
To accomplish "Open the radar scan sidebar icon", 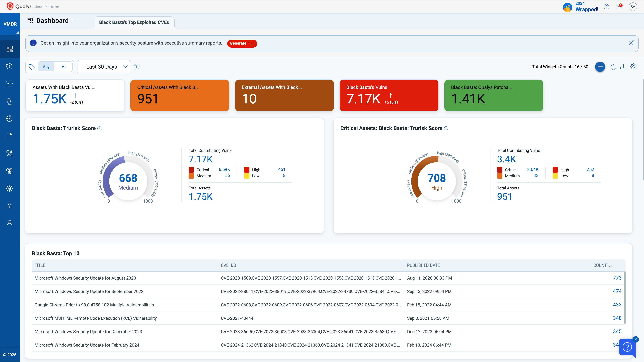I will tap(10, 118).
